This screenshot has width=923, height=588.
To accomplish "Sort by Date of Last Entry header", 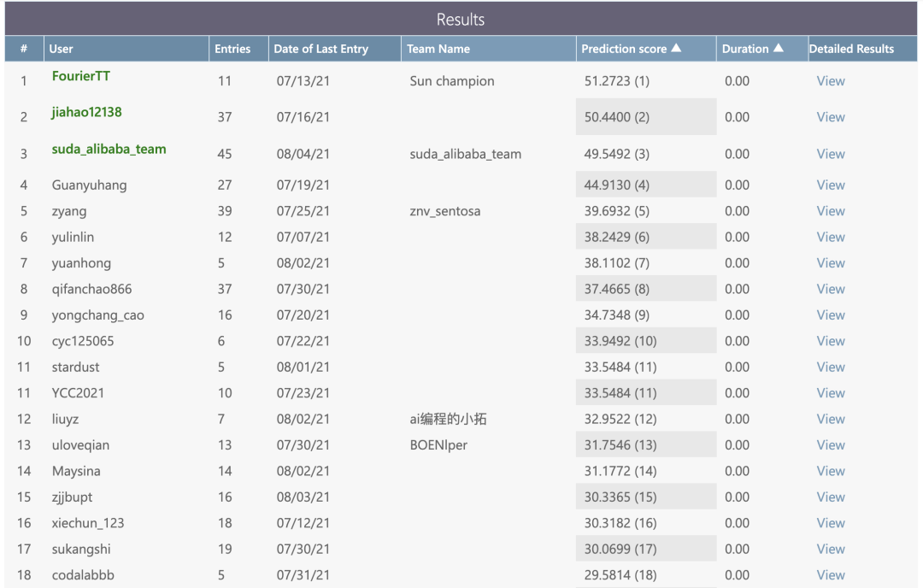I will tap(320, 49).
